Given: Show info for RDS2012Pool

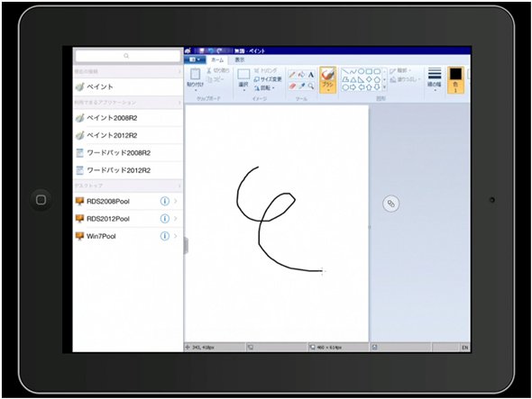Looking at the screenshot, I should click(164, 219).
